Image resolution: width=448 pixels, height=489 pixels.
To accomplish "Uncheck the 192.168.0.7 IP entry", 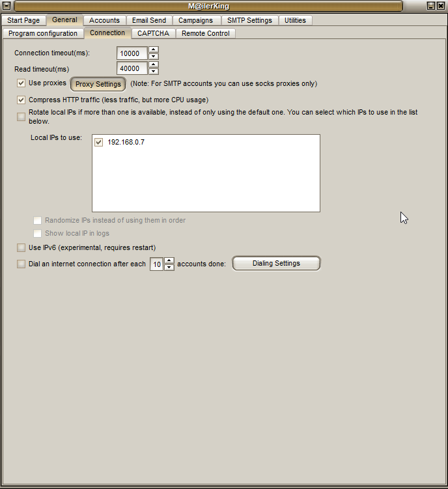I will point(98,142).
